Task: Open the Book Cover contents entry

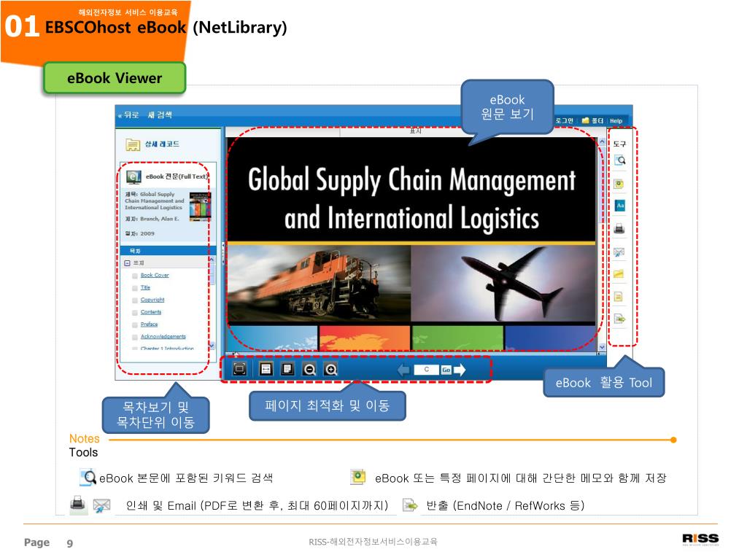Action: tap(155, 275)
